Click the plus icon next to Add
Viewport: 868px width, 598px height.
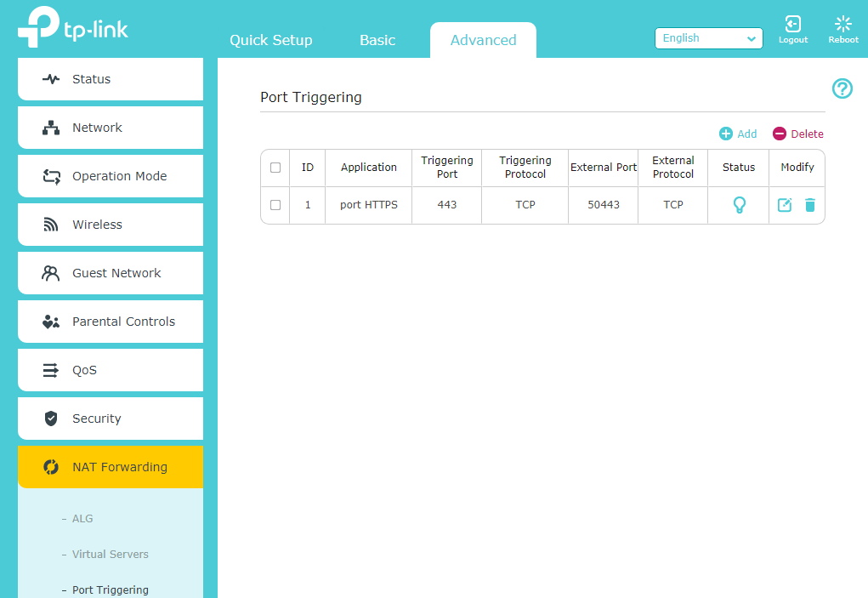point(726,134)
